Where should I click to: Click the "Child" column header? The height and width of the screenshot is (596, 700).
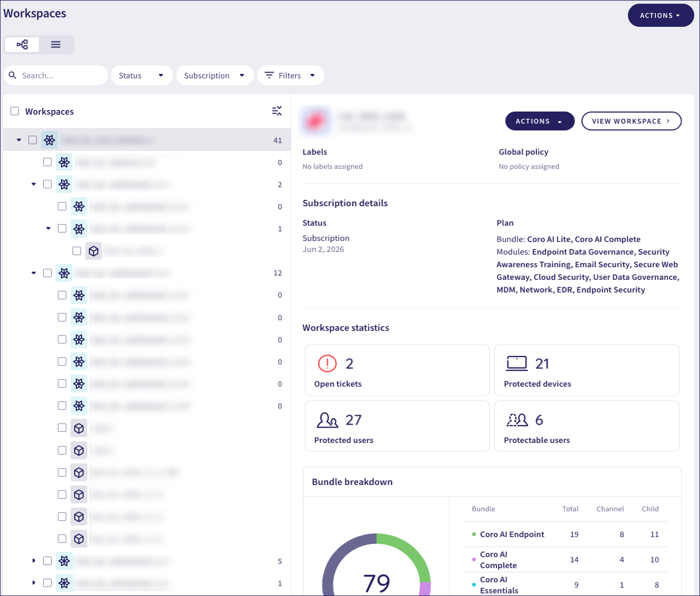[x=650, y=509]
